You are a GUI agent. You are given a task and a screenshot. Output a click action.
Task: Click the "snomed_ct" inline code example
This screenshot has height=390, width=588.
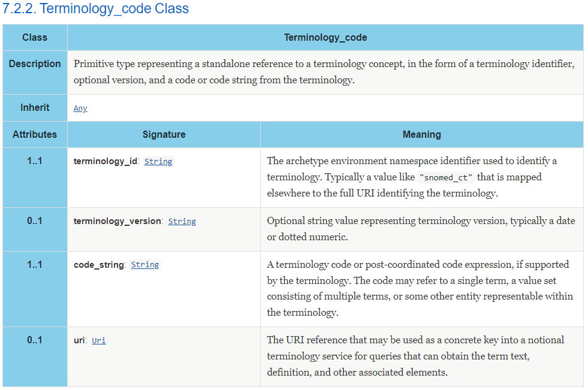[446, 177]
